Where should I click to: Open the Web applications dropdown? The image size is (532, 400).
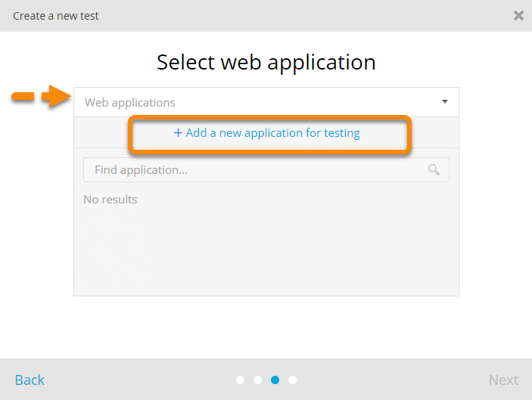(x=266, y=102)
